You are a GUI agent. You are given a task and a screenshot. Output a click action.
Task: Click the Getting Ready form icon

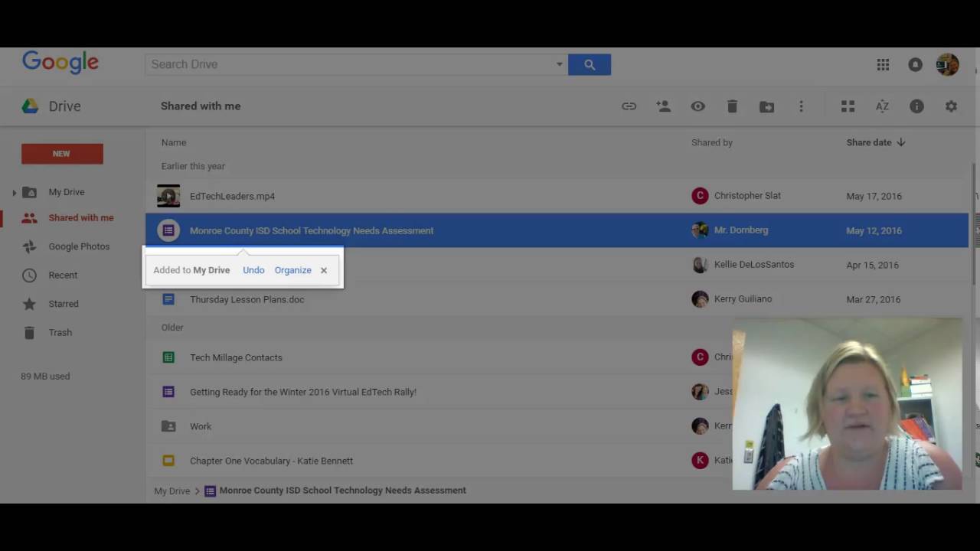[168, 392]
